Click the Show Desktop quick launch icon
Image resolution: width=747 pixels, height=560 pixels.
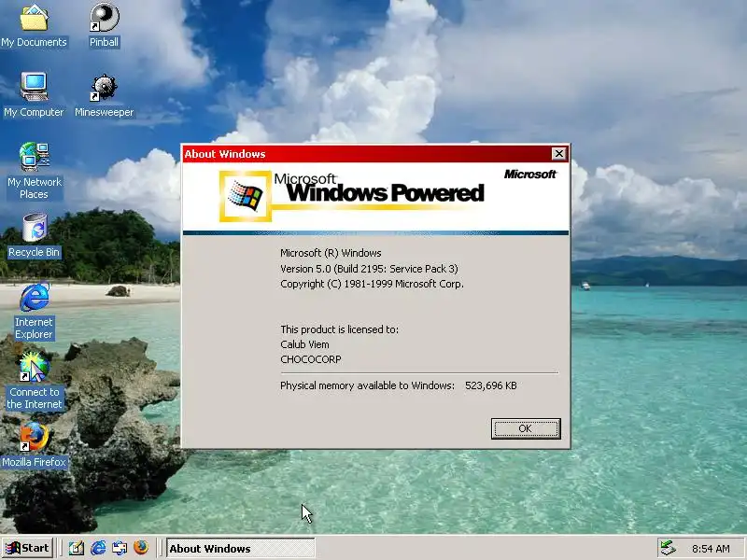77,548
